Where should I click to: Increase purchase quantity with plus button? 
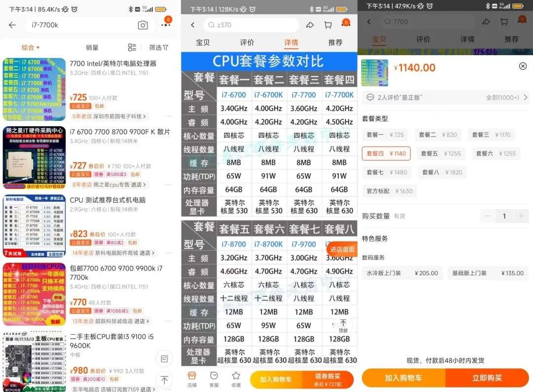[x=521, y=216]
